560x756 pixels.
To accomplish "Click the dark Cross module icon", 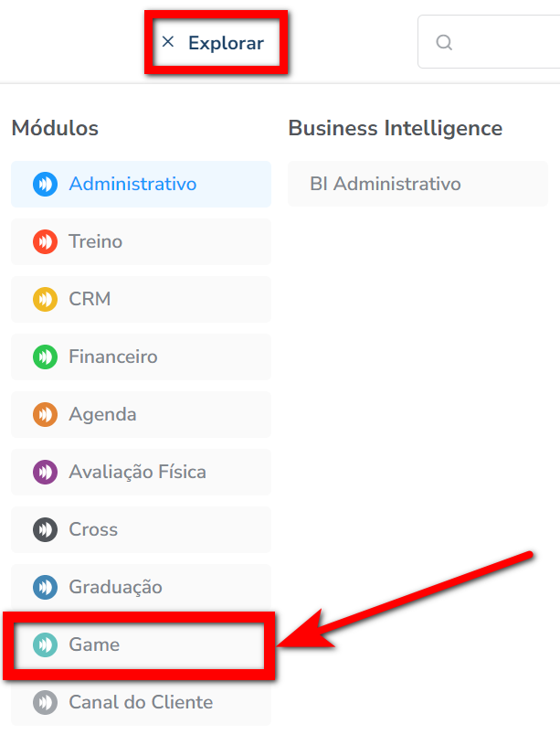I will [45, 530].
